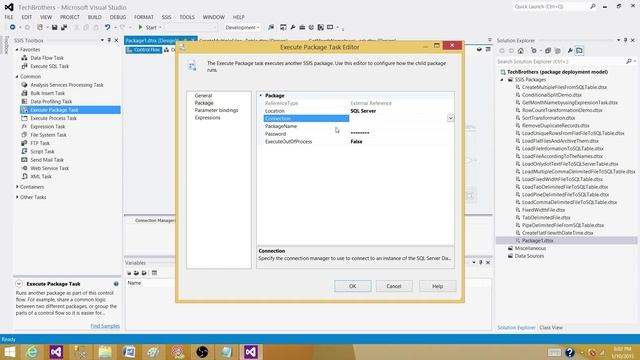The height and width of the screenshot is (360, 640).
Task: Click Quick Launch search field
Action: [550, 7]
